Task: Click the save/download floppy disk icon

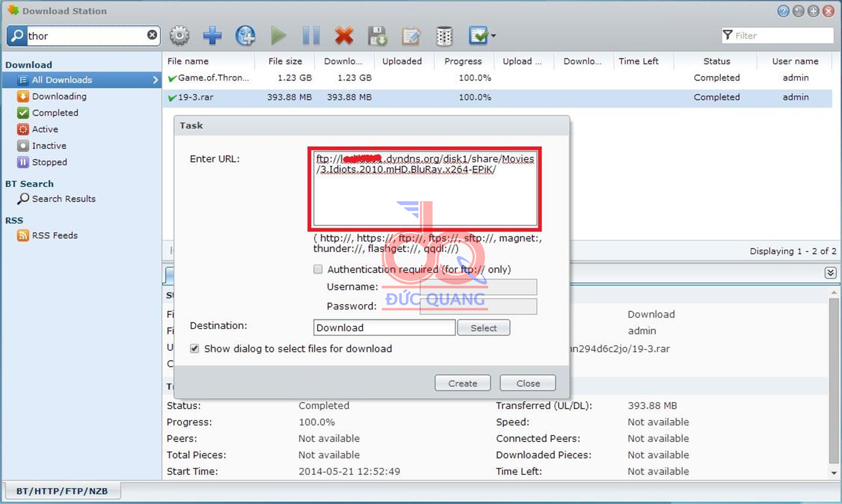Action: point(377,36)
